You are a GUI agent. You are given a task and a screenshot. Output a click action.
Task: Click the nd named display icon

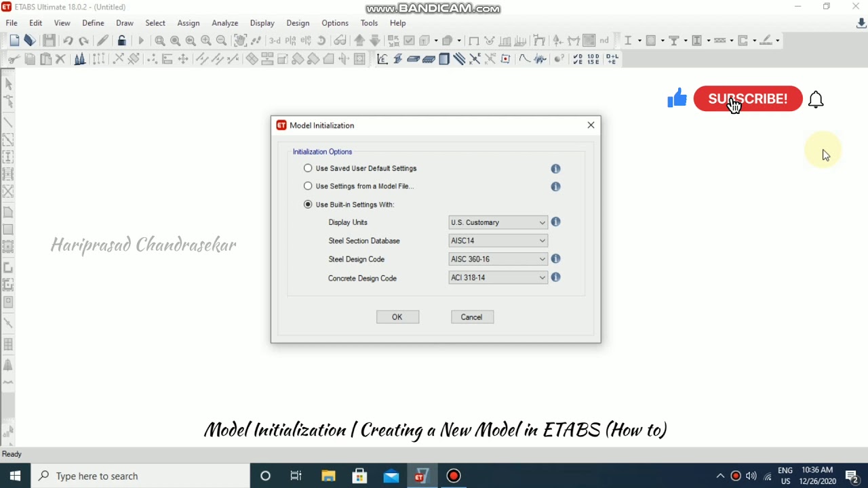[x=604, y=41]
